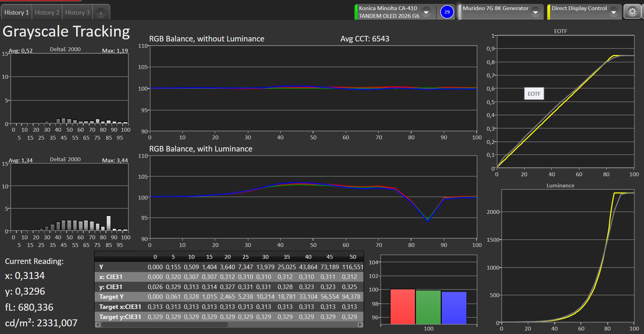Image resolution: width=644 pixels, height=334 pixels.
Task: Click the red bar in RGB bar chart
Action: coord(402,306)
